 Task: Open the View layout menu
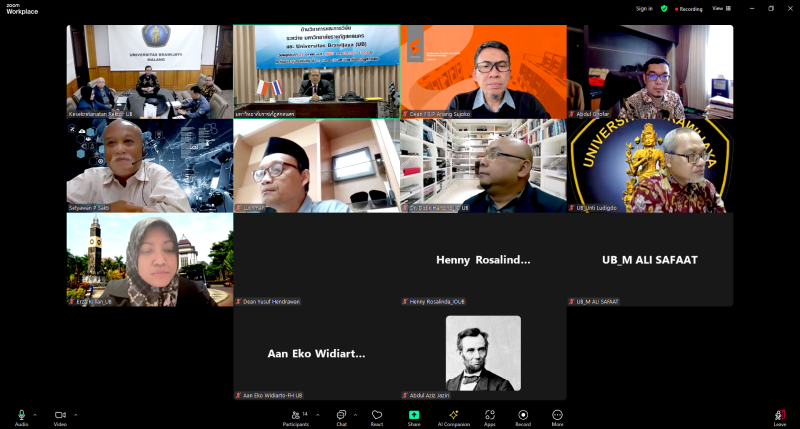[718, 8]
